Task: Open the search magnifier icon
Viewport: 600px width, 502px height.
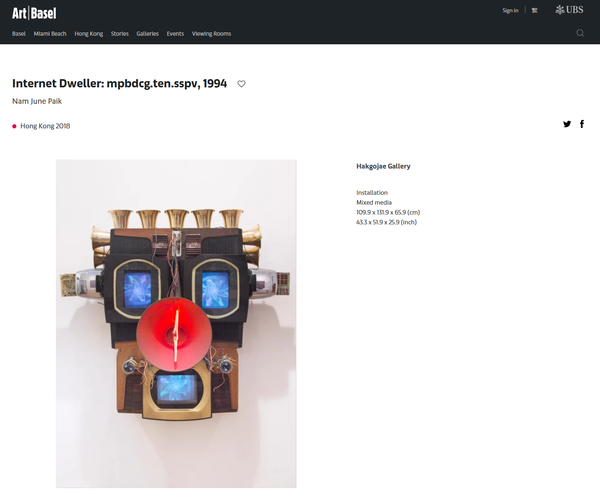Action: (580, 33)
